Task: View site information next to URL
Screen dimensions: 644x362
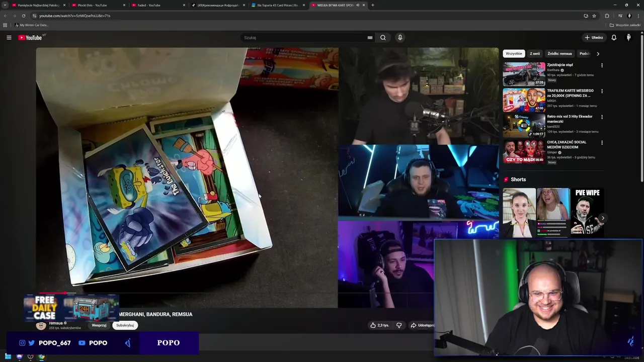Action: [x=34, y=16]
